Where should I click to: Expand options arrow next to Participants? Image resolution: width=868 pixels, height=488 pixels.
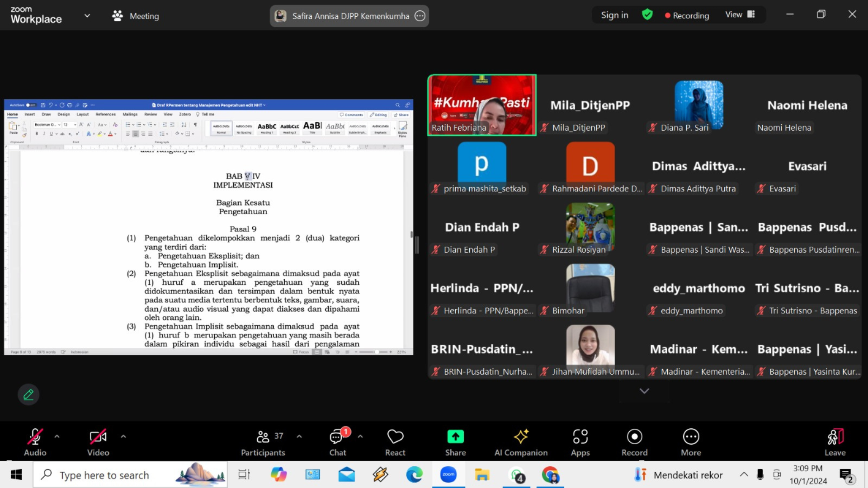click(x=299, y=436)
